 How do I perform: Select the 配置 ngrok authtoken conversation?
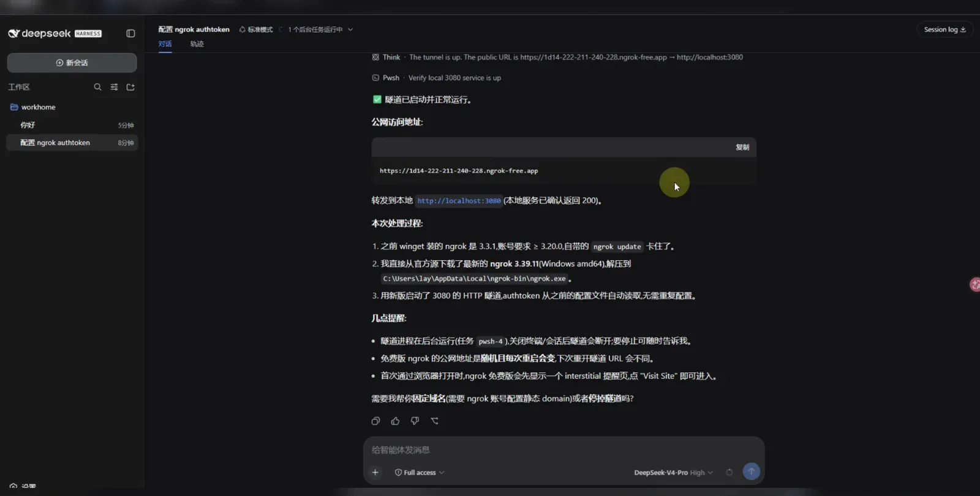72,143
